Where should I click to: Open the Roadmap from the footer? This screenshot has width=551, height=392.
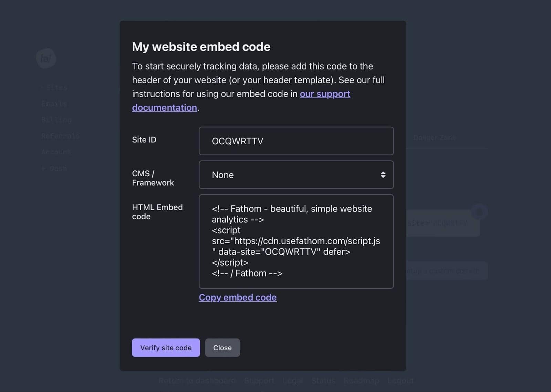(x=361, y=381)
